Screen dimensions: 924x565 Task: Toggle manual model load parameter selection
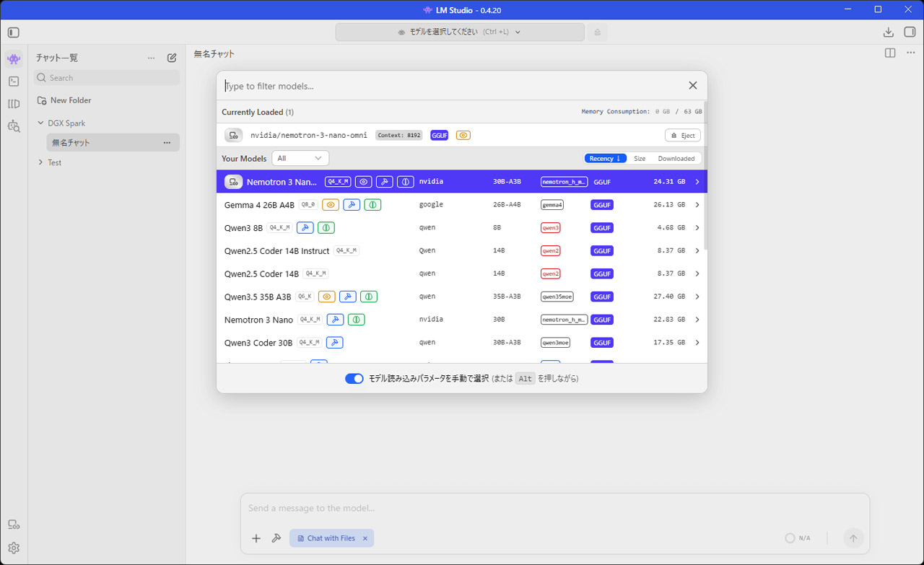coord(354,379)
